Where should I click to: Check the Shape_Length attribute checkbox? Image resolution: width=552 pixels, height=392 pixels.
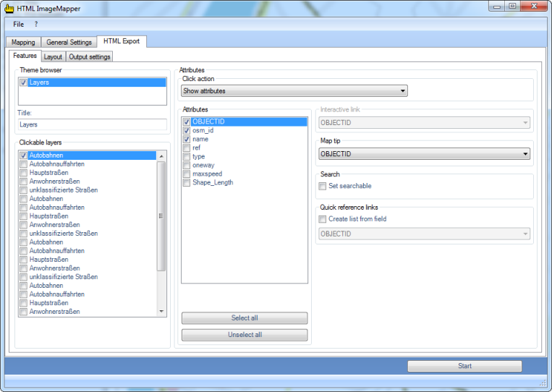click(x=187, y=182)
